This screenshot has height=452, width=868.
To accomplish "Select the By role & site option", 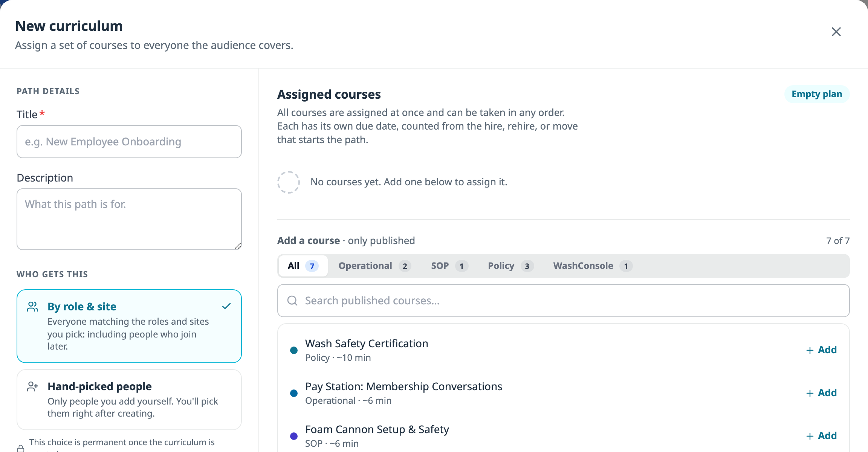I will (x=129, y=326).
